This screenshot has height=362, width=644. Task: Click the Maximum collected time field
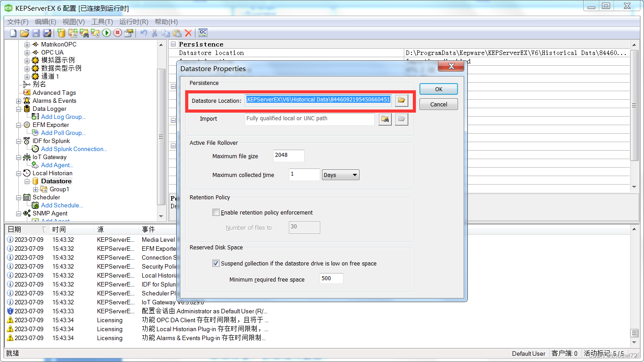click(304, 174)
